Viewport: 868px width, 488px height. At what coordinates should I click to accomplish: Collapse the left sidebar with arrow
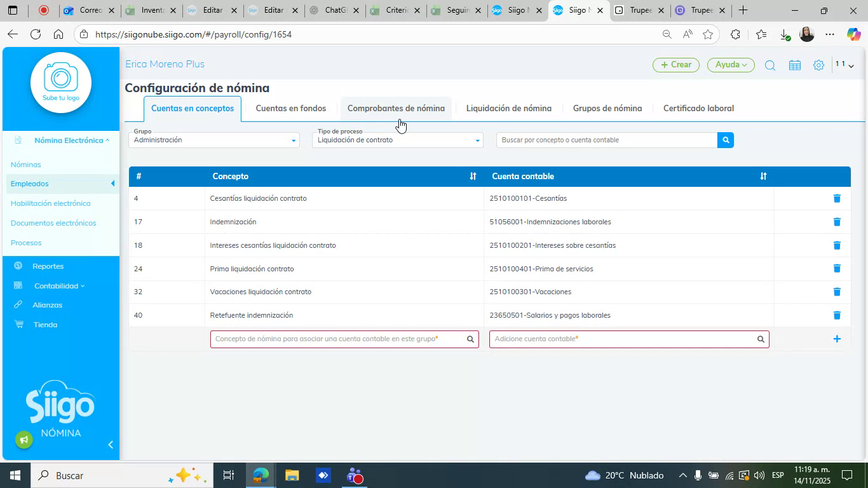pos(110,445)
